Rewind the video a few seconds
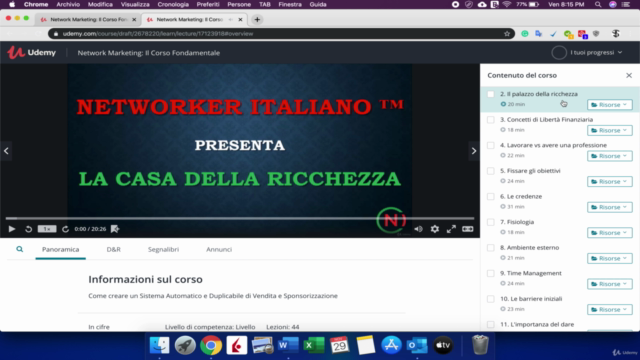Screen dimensions: 640x360 pyautogui.click(x=28, y=229)
